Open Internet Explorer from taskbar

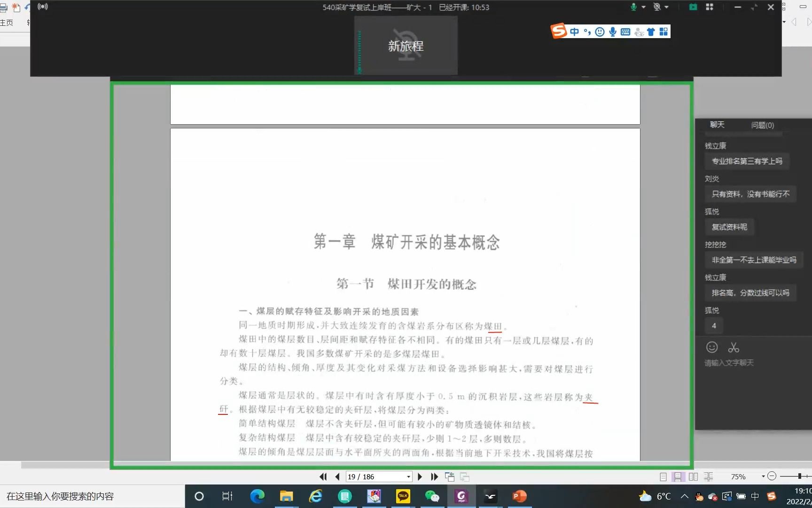pyautogui.click(x=315, y=496)
